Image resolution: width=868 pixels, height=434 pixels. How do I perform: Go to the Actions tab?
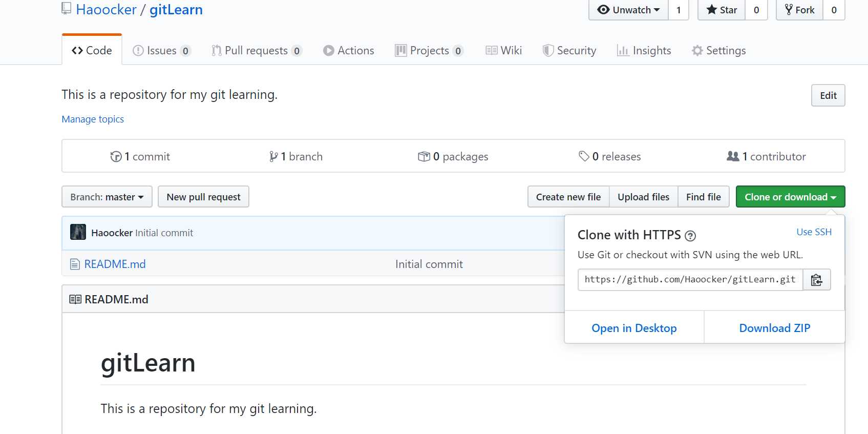coord(349,50)
